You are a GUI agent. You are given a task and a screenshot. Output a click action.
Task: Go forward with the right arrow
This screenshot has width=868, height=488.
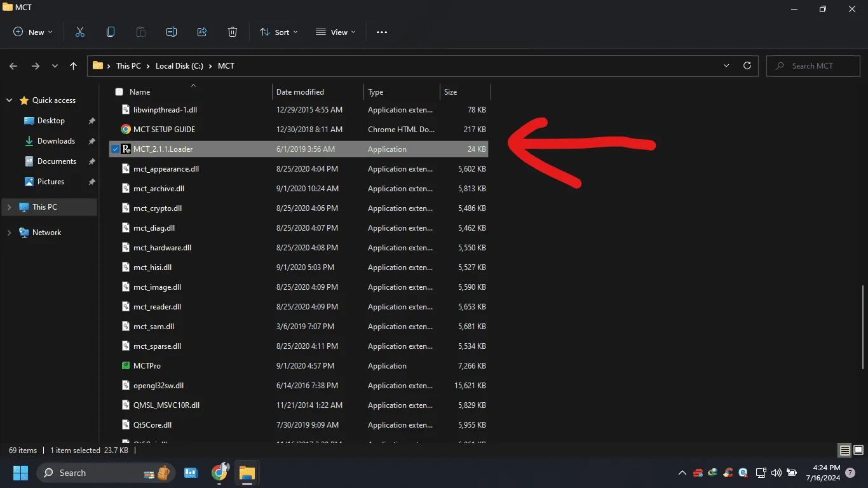tap(36, 65)
